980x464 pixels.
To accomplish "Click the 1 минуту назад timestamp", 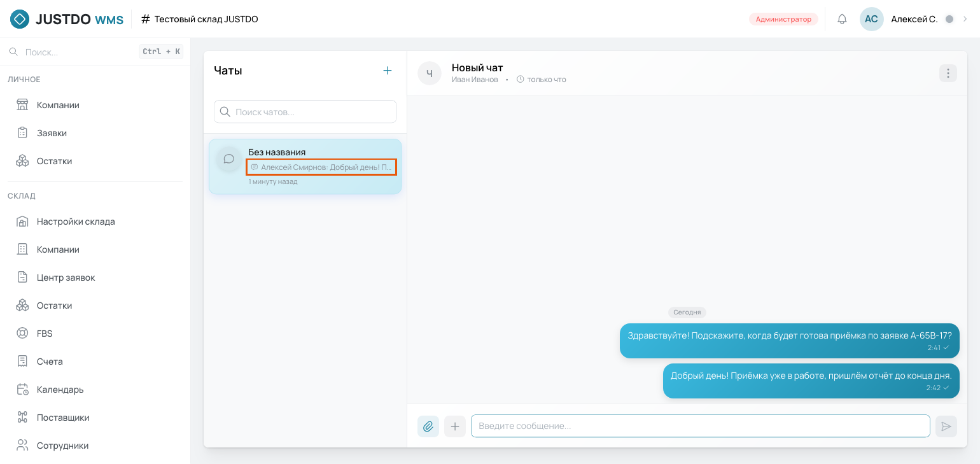I will (273, 181).
